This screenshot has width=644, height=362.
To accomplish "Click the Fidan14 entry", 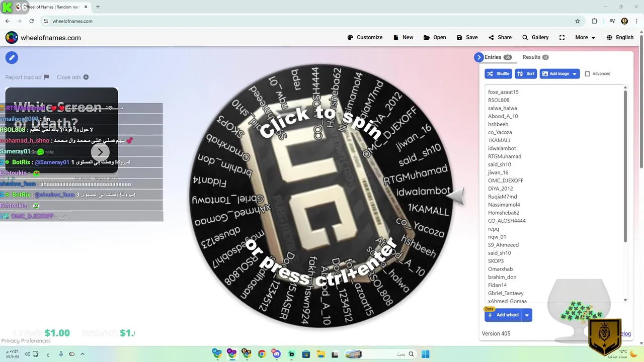I will (497, 285).
